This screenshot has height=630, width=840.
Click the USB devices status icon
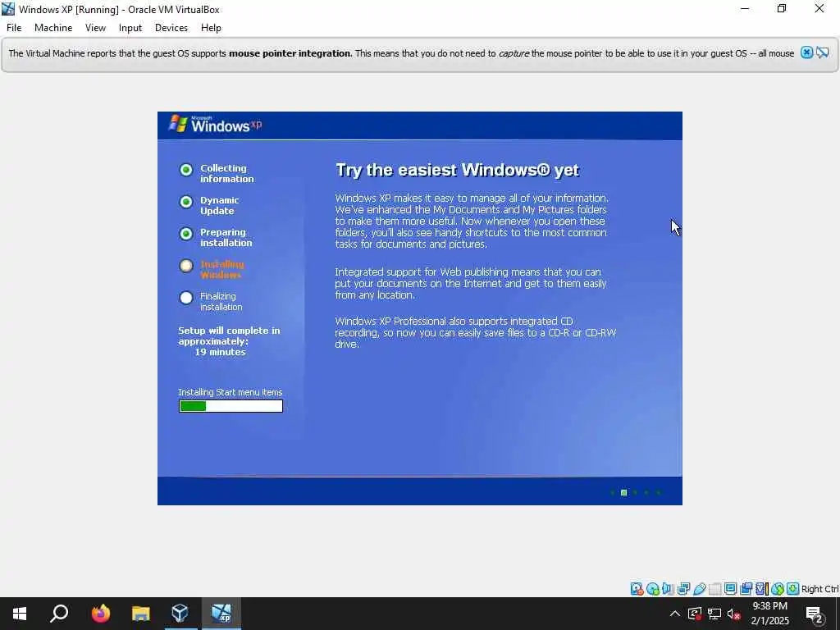click(699, 589)
